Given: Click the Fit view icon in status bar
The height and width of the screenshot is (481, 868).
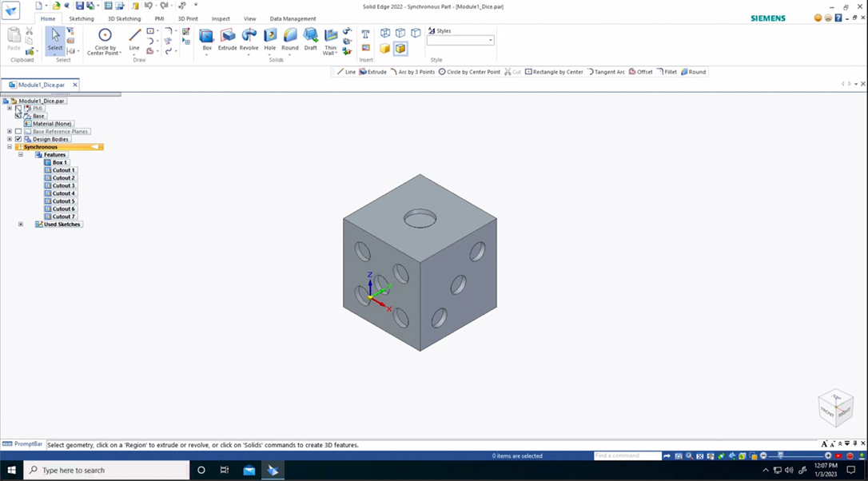Looking at the screenshot, I should 699,456.
